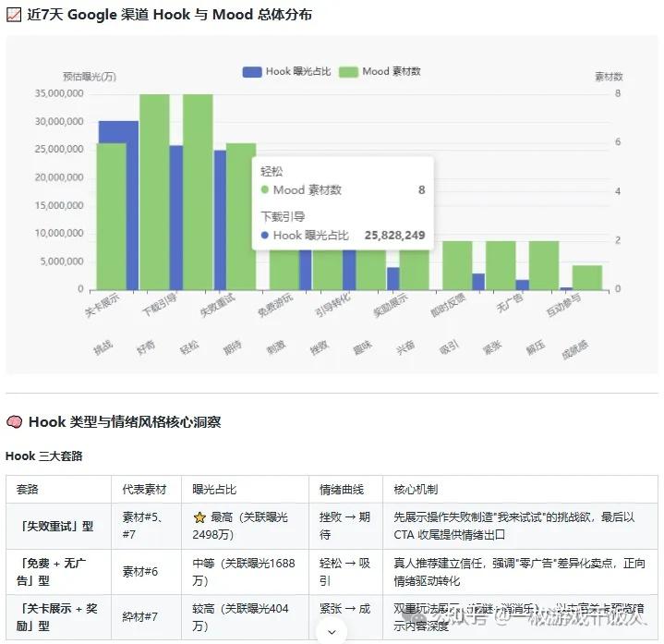The width and height of the screenshot is (664, 644).
Task: Click 下载引导 label inside the tooltip
Action: tap(283, 216)
